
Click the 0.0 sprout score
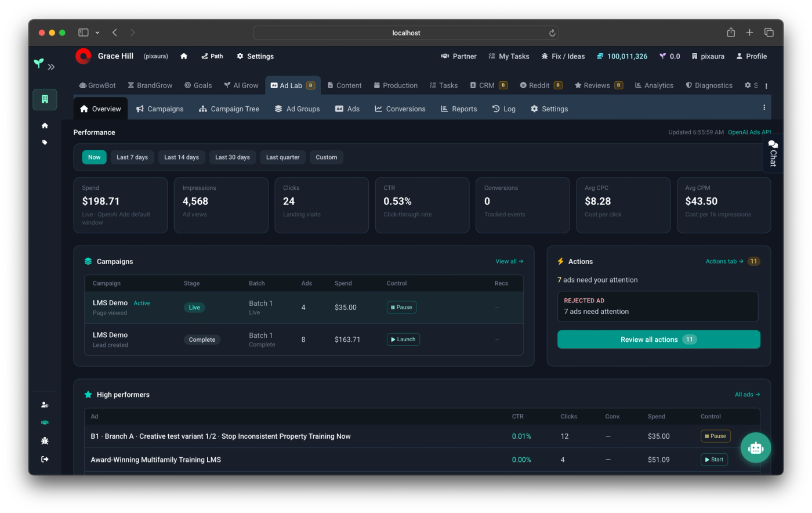coord(670,56)
